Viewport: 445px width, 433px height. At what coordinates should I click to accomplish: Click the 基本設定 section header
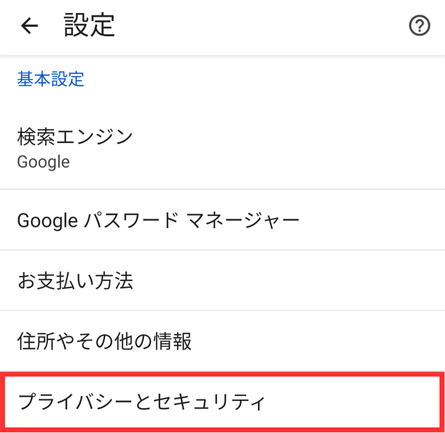51,79
